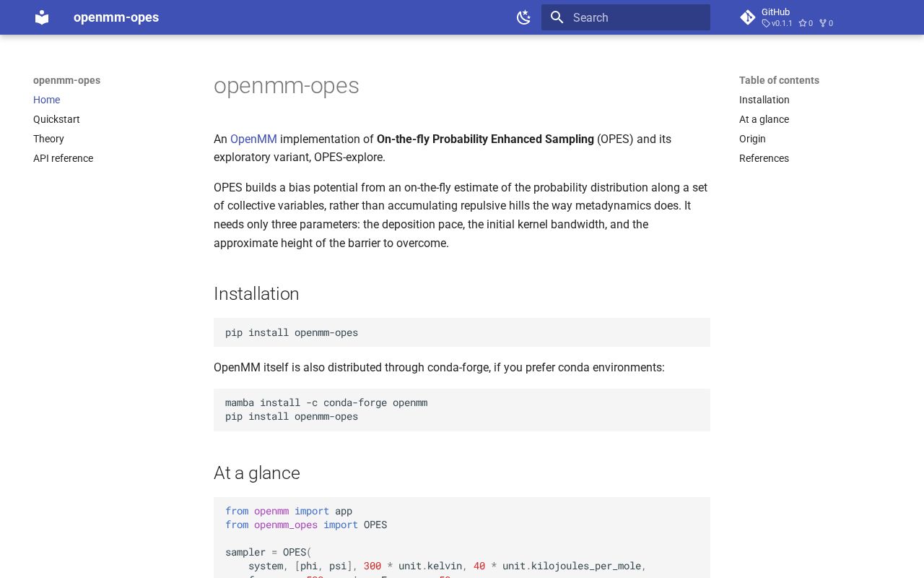Open the Quickstart navigation page

[x=56, y=119]
